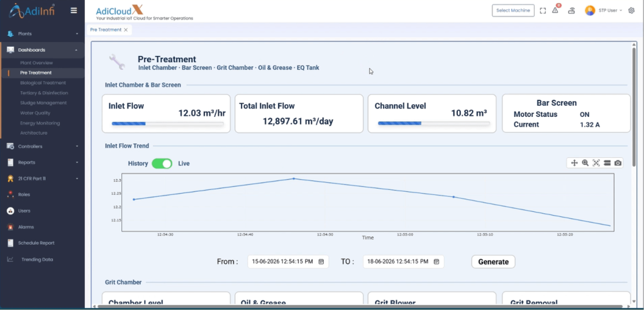Click the Dashboards monitor icon

[x=11, y=50]
